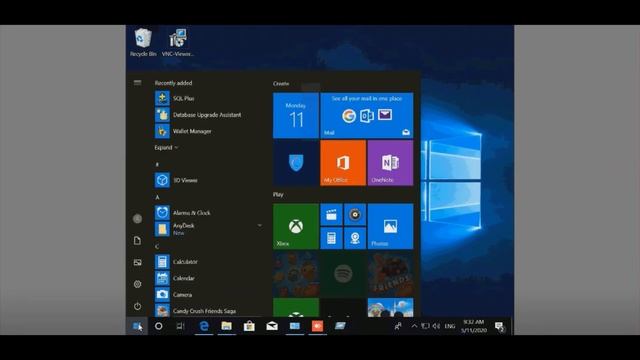Open the Mail tile
This screenshot has height=360, width=640.
(367, 116)
